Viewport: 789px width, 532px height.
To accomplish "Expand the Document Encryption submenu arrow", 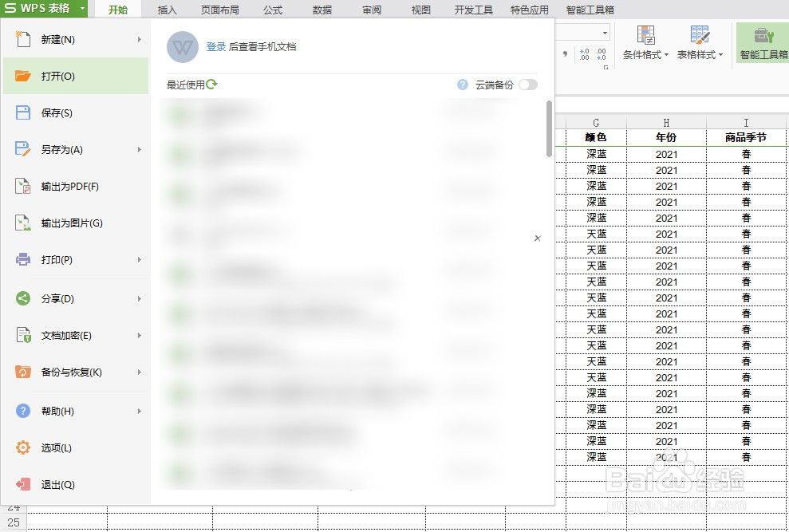I will point(140,335).
